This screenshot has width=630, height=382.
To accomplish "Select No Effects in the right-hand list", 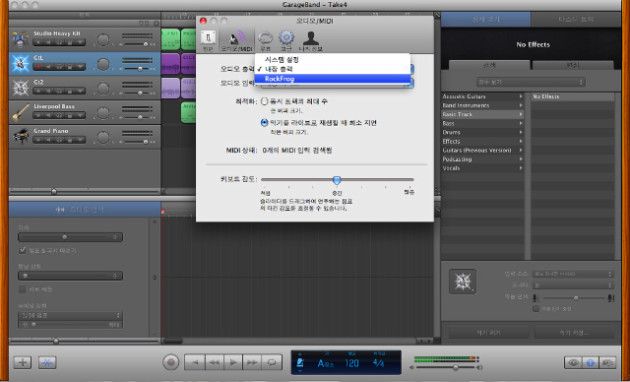I will (x=573, y=97).
